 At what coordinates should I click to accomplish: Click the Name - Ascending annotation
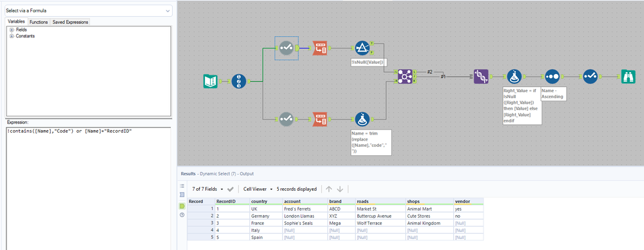pos(554,93)
